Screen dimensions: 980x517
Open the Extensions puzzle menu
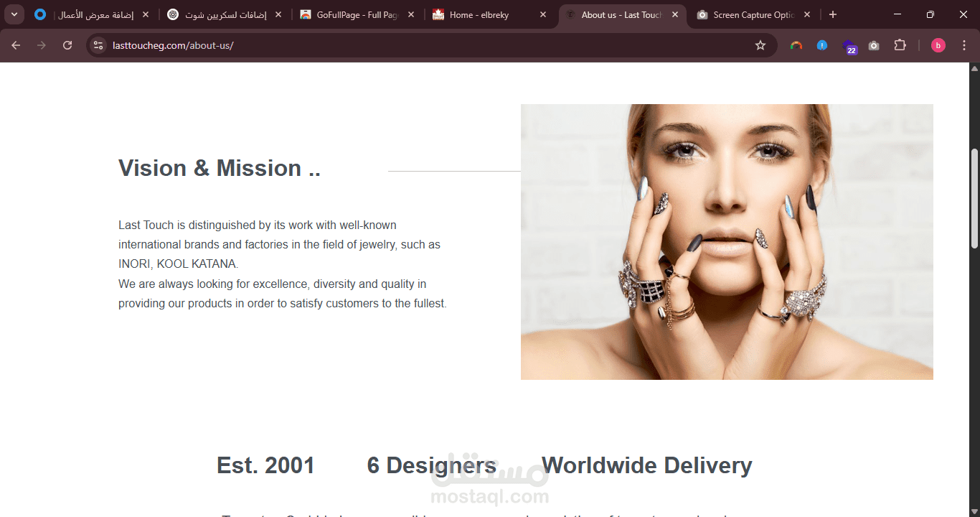click(x=900, y=45)
